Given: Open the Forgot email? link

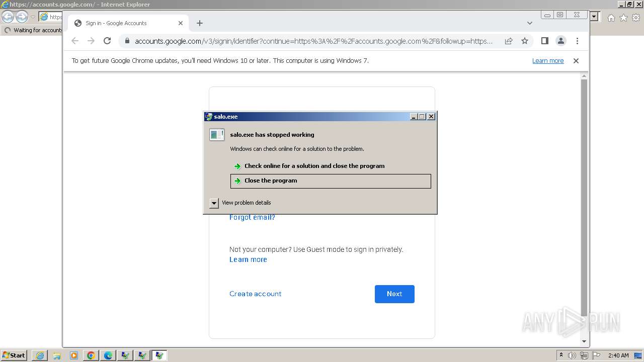Looking at the screenshot, I should [252, 217].
